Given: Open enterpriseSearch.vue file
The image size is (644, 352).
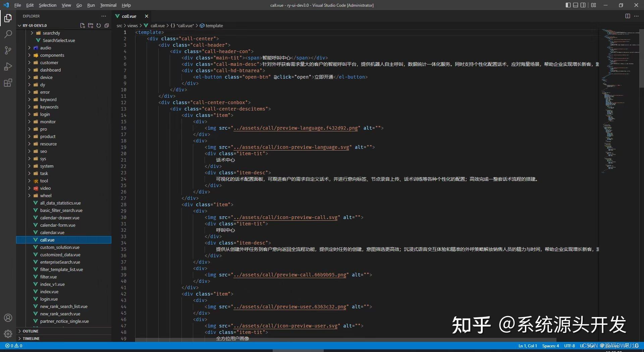Looking at the screenshot, I should pyautogui.click(x=60, y=262).
